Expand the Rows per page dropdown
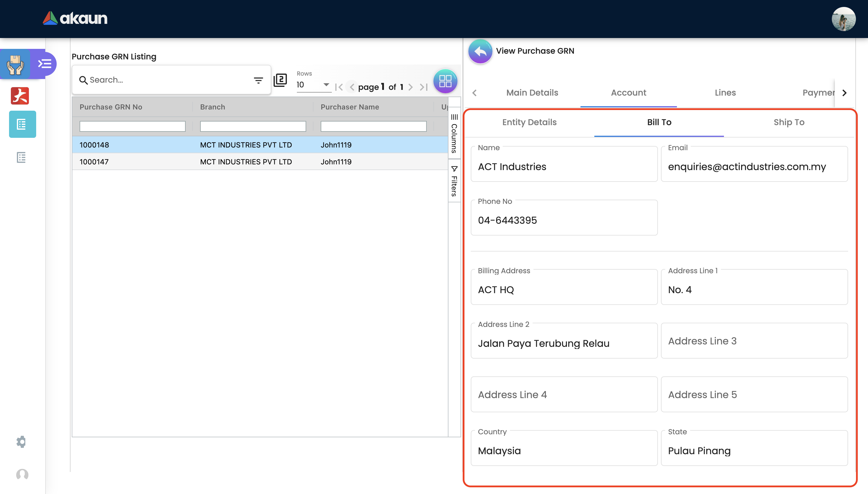This screenshot has height=494, width=868. 326,84
